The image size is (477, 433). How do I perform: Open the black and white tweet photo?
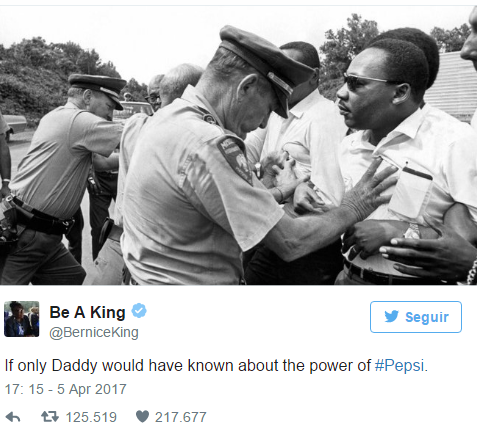[x=238, y=145]
